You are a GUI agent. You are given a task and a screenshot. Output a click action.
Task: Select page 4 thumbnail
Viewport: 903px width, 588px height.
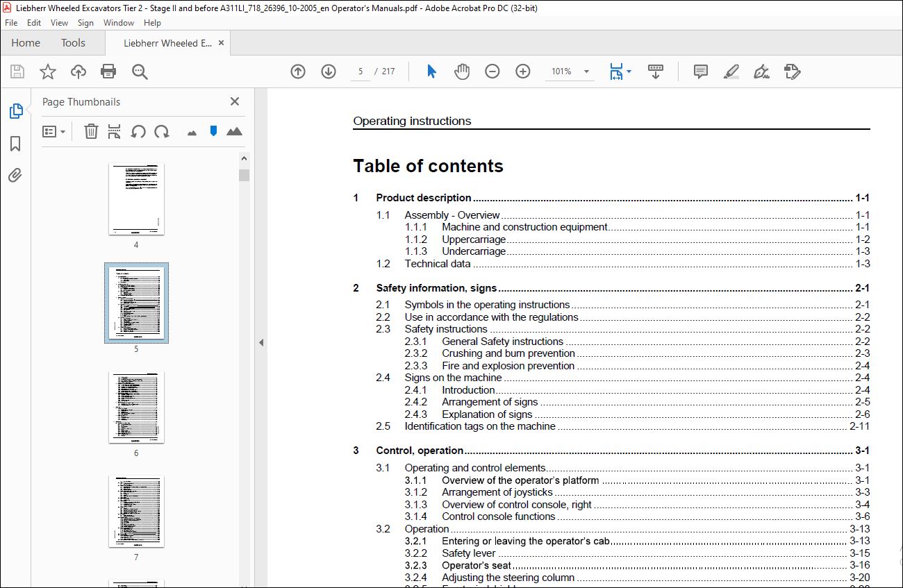tap(136, 200)
